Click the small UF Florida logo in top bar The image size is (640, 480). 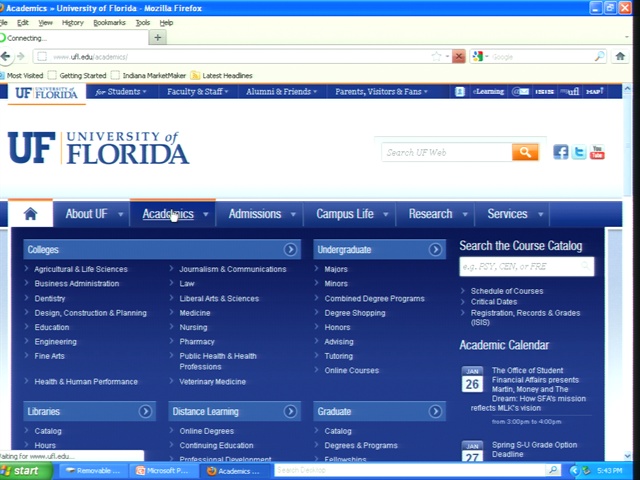[x=46, y=93]
